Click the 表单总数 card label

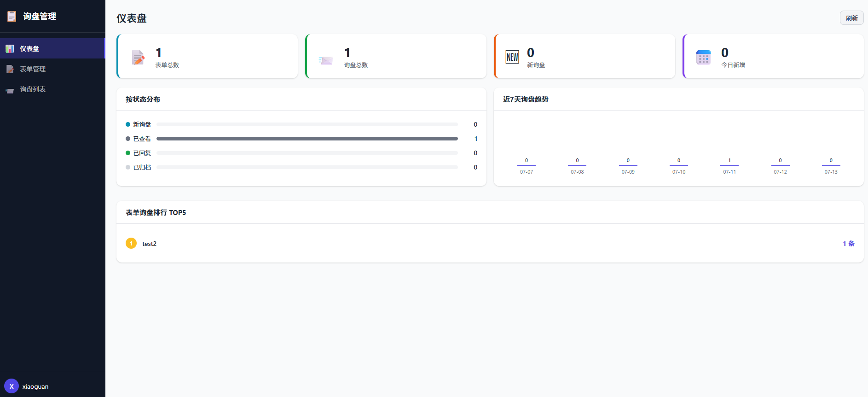(x=167, y=65)
